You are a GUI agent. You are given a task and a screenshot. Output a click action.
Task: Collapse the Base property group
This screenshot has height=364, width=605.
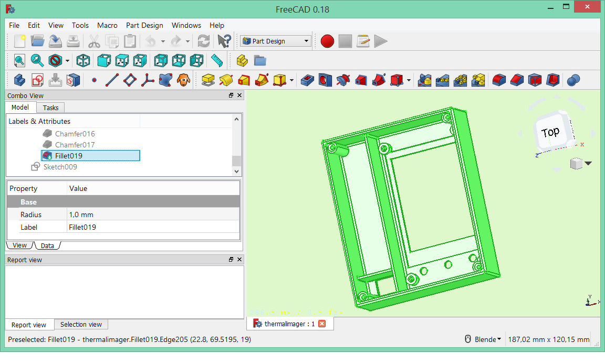pos(123,202)
